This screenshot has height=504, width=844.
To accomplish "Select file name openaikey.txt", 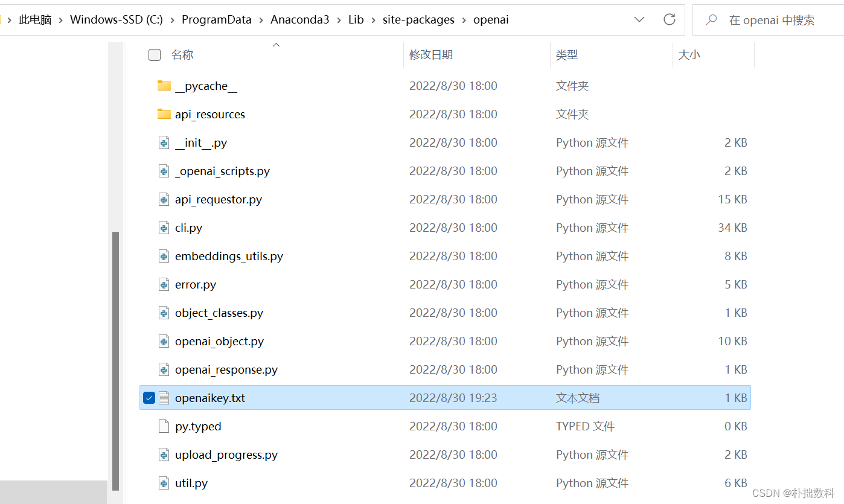I will (x=210, y=398).
